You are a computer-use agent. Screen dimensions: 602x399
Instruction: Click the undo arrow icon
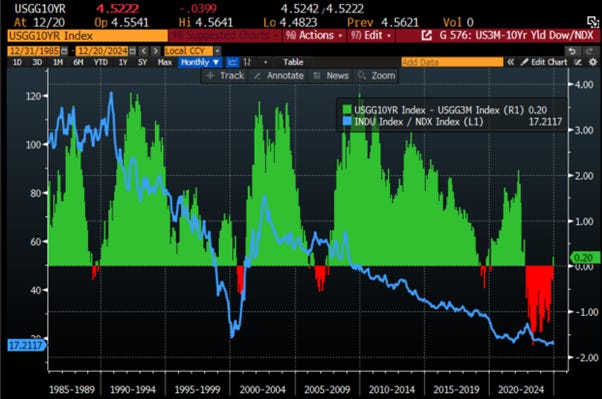(x=572, y=51)
